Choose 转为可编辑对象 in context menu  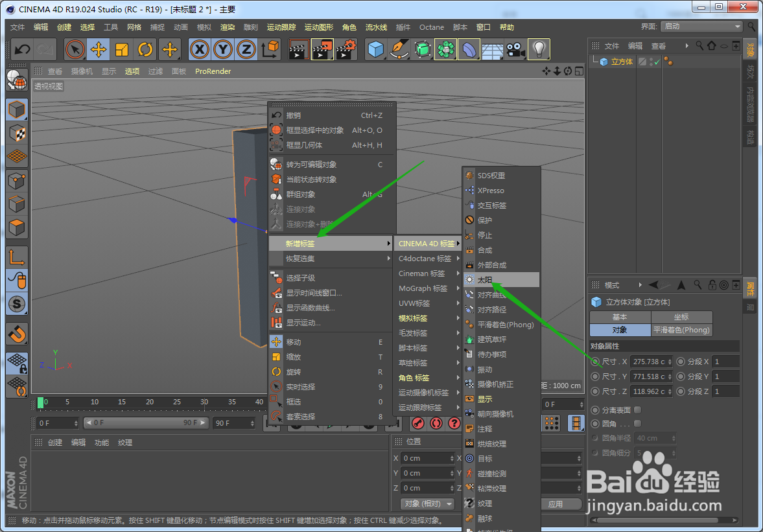pos(331,165)
